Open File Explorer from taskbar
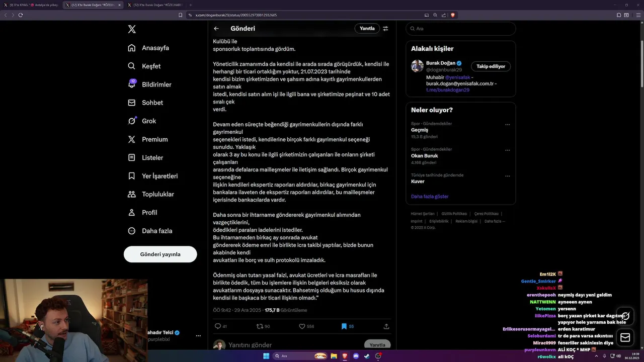644x362 pixels. [334, 356]
